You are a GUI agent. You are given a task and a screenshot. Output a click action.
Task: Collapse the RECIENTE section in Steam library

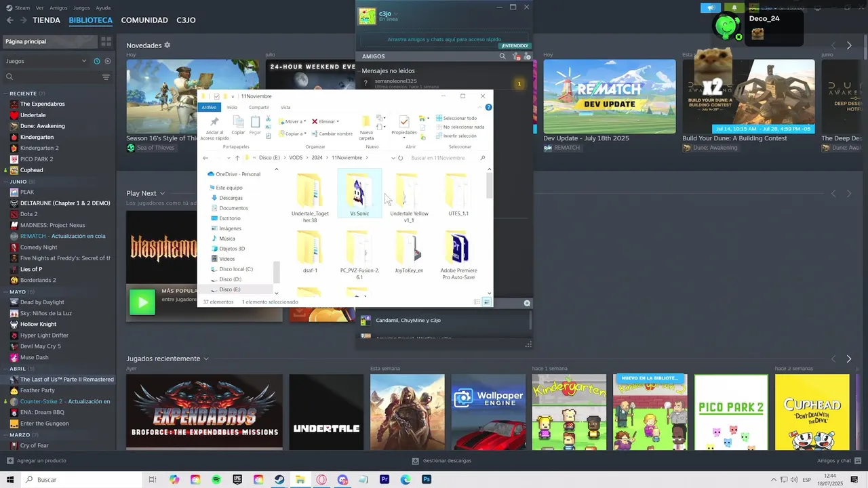tap(5, 93)
